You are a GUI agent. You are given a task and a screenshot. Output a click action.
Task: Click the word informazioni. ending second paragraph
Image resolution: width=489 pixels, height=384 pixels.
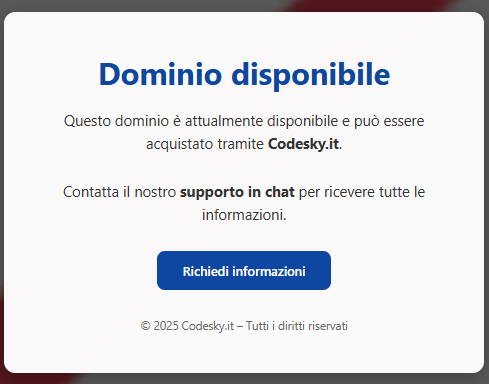coord(244,215)
